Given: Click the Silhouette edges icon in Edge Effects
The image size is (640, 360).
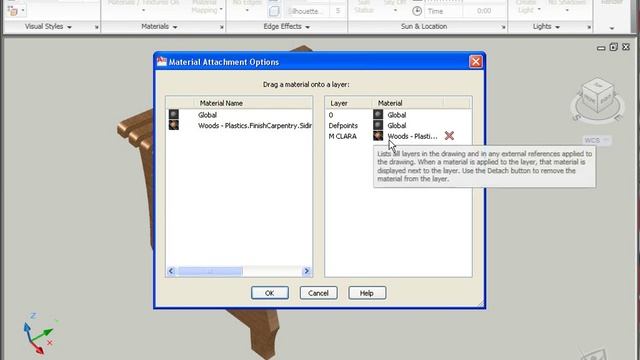Looking at the screenshot, I should click(274, 11).
